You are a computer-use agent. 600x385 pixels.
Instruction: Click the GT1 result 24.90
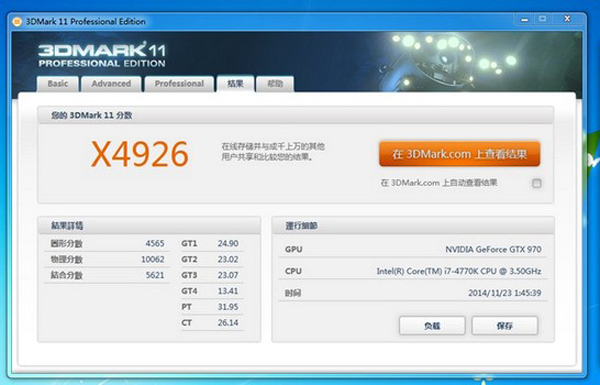[x=228, y=243]
